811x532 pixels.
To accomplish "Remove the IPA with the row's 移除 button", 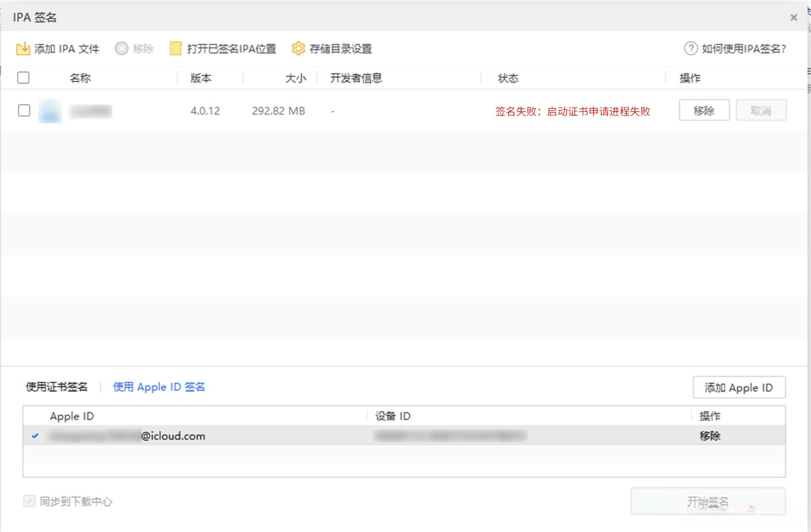I will [x=704, y=111].
